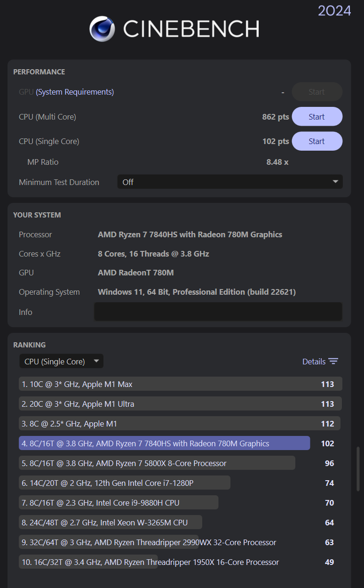Open the CPU (Single Core) ranking dropdown
Viewport: 364px width, 588px height.
(x=61, y=362)
